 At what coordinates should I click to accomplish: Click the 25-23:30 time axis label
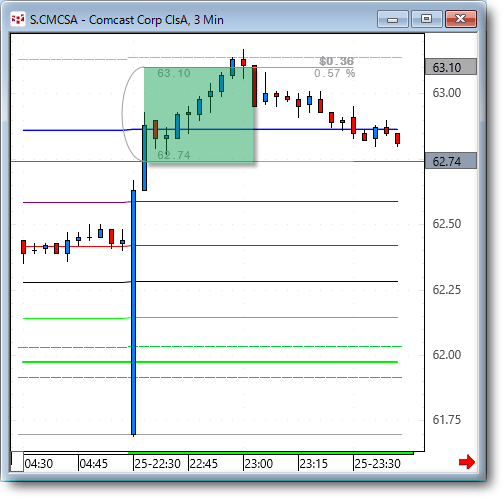(377, 464)
